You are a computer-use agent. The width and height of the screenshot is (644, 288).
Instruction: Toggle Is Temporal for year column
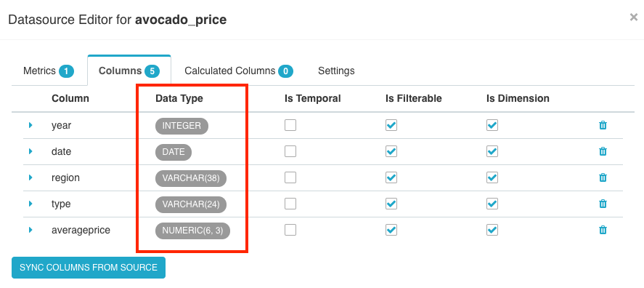(290, 125)
